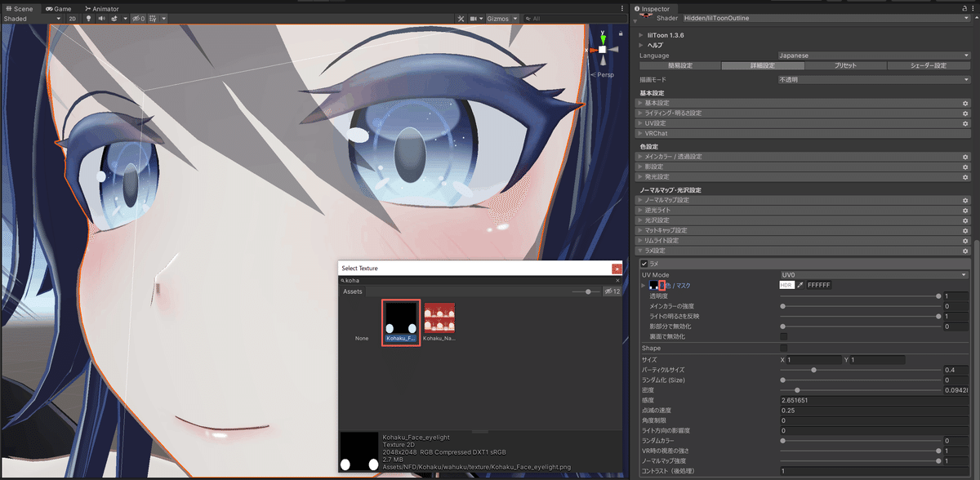The width and height of the screenshot is (980, 480).
Task: Expand the ヘルプ foldout
Action: click(641, 45)
